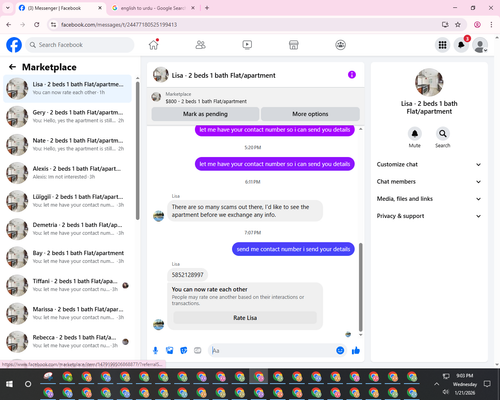
Task: Click the Search Facebook field
Action: tap(80, 45)
